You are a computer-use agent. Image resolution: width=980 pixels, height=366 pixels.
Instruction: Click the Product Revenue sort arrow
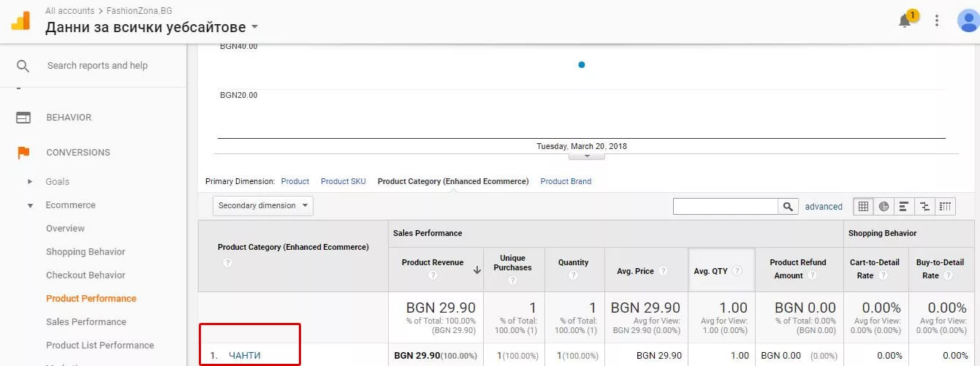coord(477,270)
